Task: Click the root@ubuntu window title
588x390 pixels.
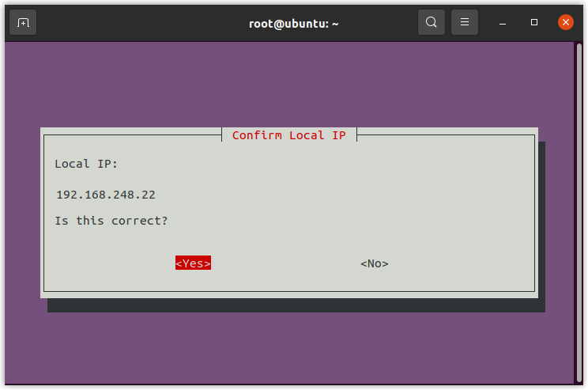Action: pyautogui.click(x=293, y=23)
